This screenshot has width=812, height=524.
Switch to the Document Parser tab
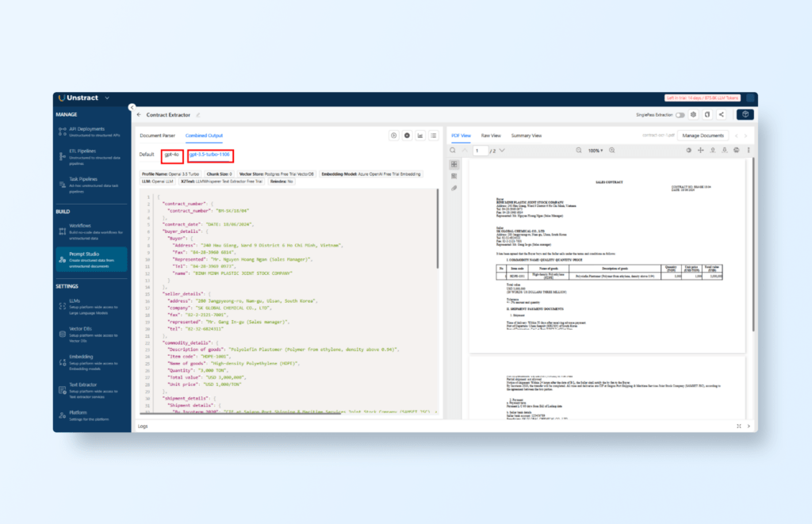coord(156,136)
